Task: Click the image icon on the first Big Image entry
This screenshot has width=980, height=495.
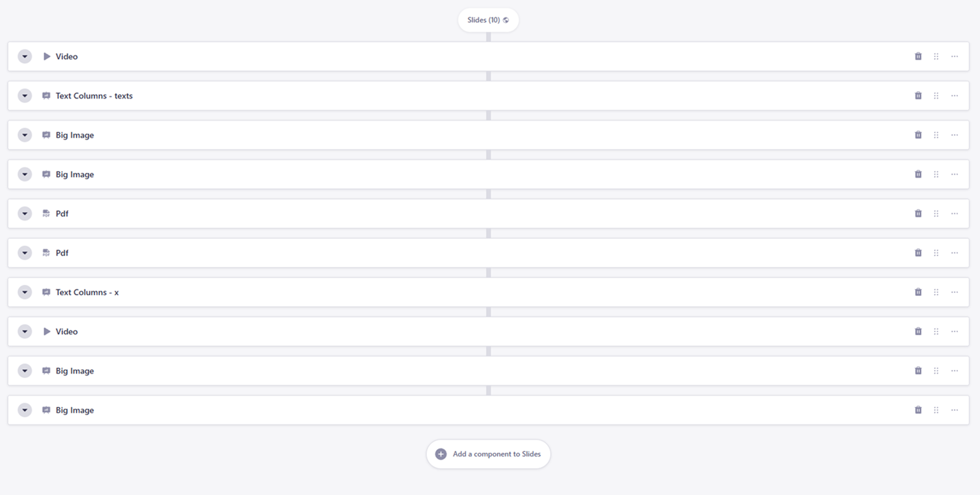Action: (x=47, y=135)
